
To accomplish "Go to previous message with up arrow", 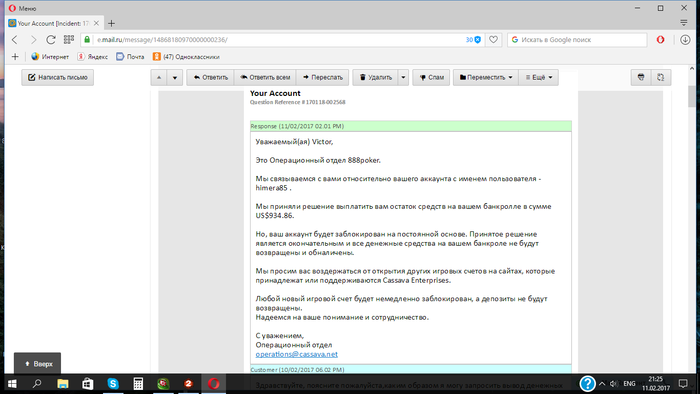I will coord(159,77).
